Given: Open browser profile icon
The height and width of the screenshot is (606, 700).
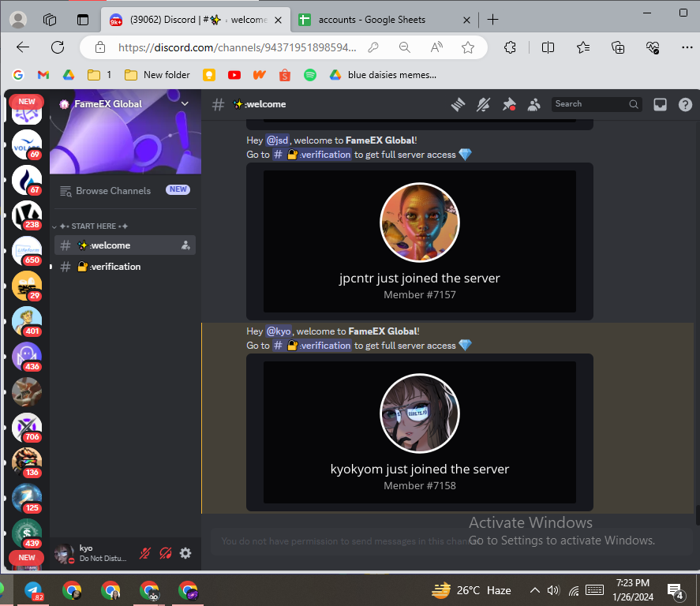Looking at the screenshot, I should click(x=18, y=20).
